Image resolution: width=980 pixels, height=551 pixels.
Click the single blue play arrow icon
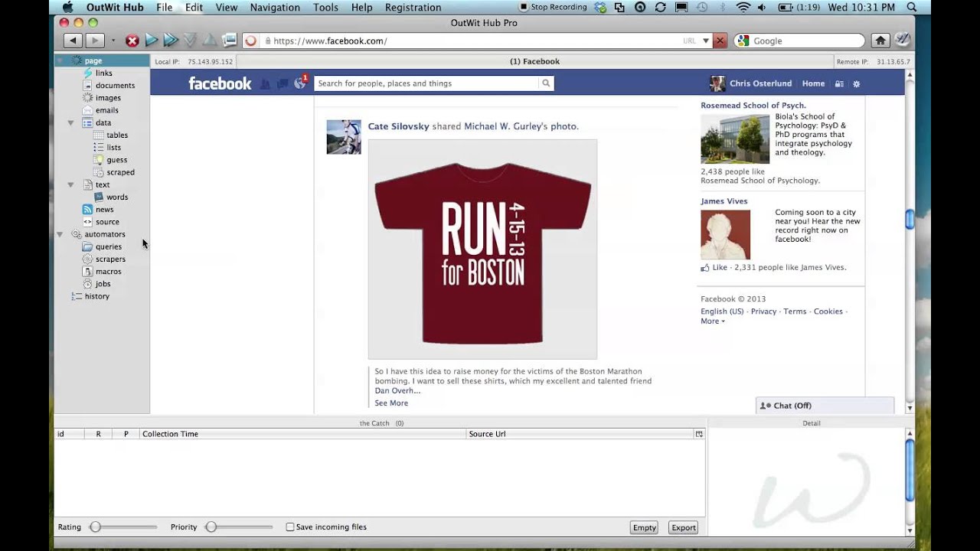point(152,41)
